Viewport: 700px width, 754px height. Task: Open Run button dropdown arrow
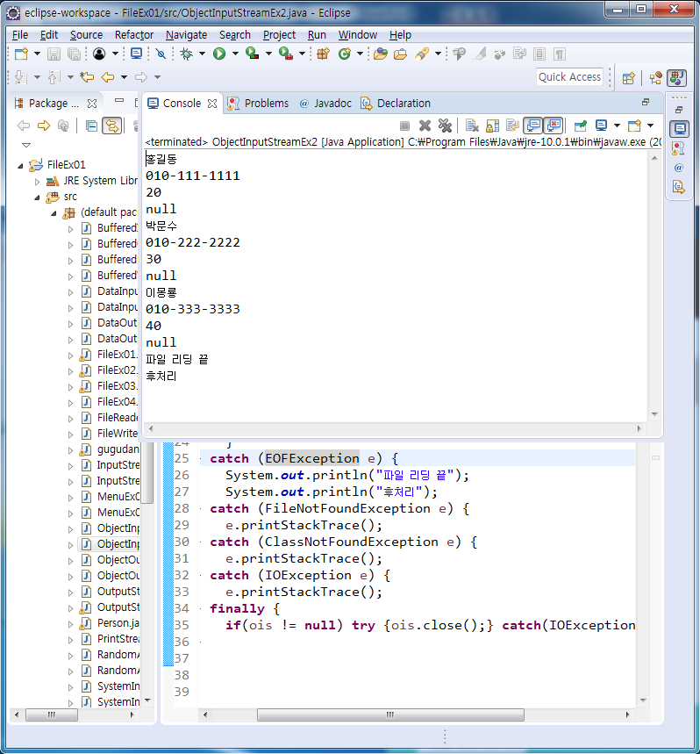235,54
